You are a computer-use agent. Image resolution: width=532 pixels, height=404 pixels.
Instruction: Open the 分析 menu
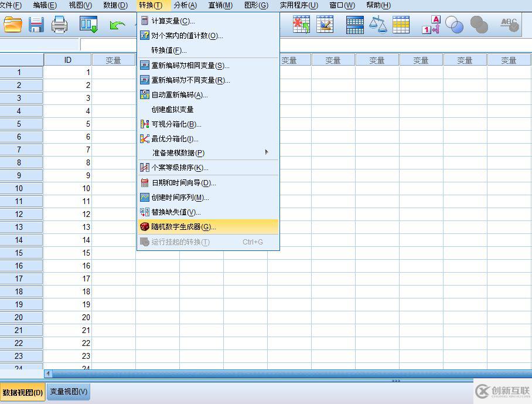pyautogui.click(x=186, y=5)
